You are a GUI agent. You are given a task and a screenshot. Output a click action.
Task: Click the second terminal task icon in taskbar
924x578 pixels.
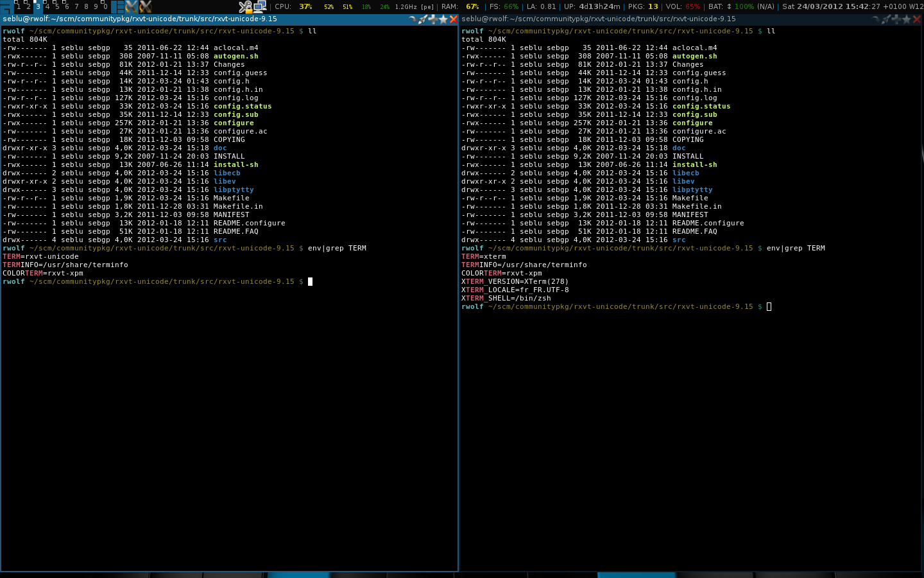coord(146,6)
